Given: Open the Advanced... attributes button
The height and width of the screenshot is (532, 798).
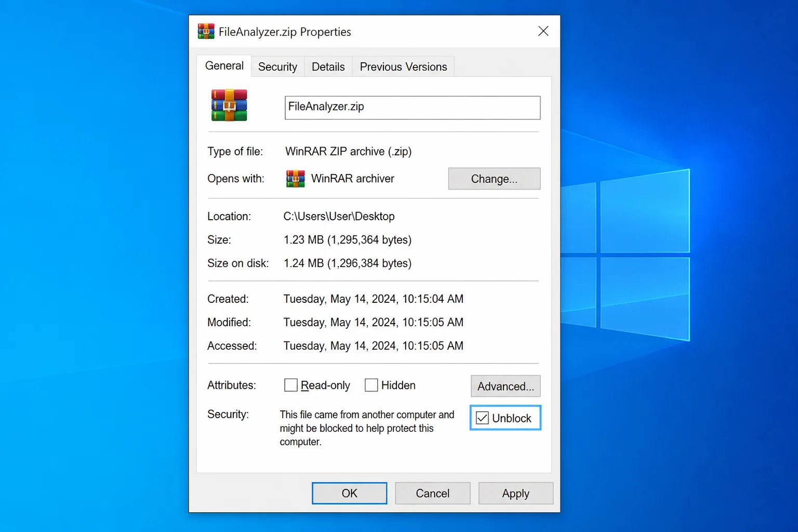Looking at the screenshot, I should [506, 386].
